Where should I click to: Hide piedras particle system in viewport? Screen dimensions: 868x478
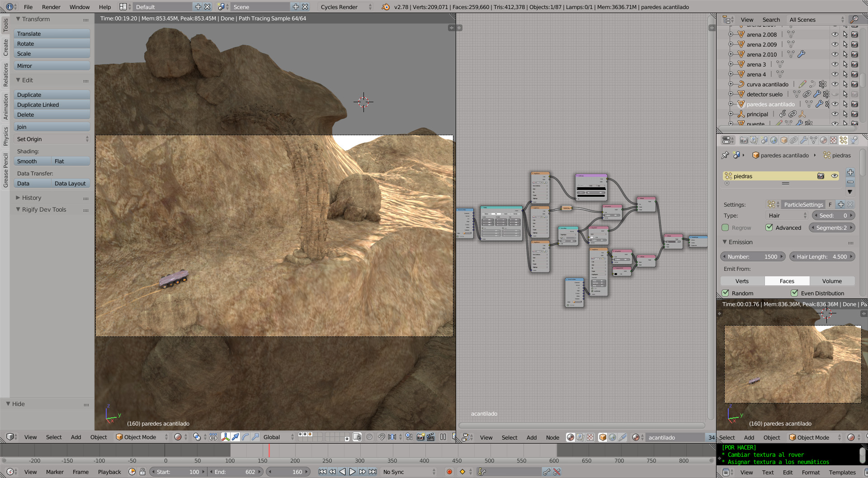point(834,176)
